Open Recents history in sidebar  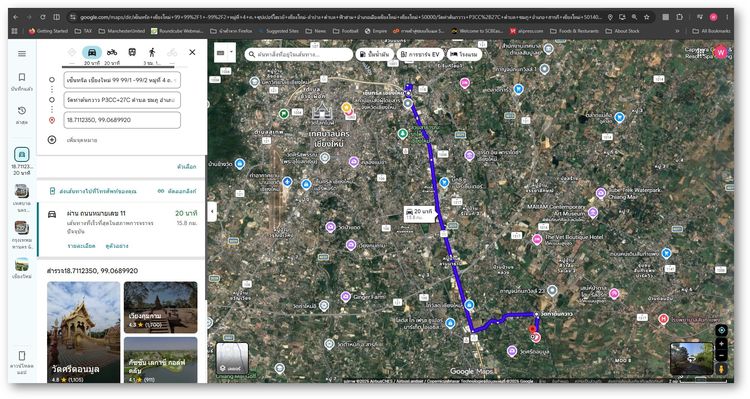pyautogui.click(x=22, y=115)
